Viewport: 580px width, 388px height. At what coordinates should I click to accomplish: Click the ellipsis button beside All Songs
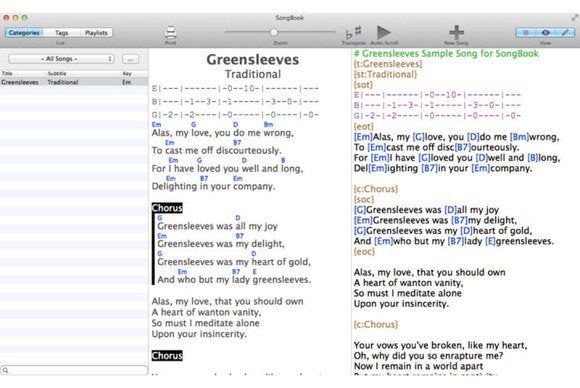coord(131,59)
